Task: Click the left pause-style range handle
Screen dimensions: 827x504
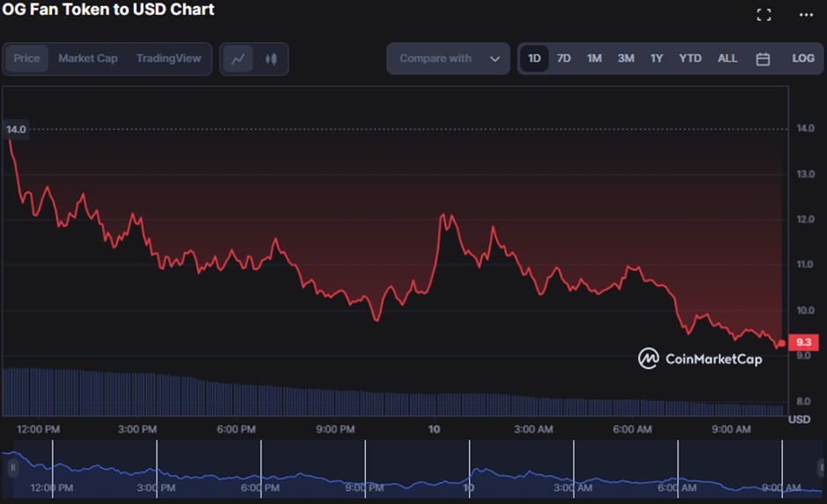Action: click(x=13, y=467)
